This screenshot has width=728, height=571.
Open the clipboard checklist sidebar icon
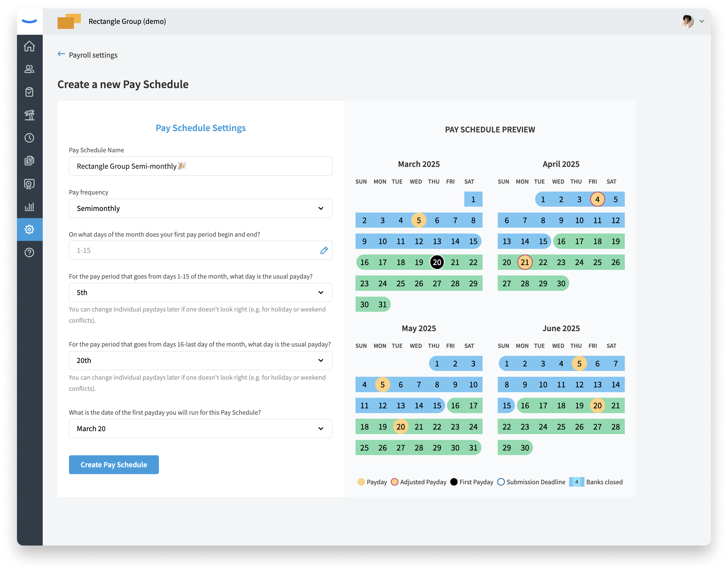29,92
